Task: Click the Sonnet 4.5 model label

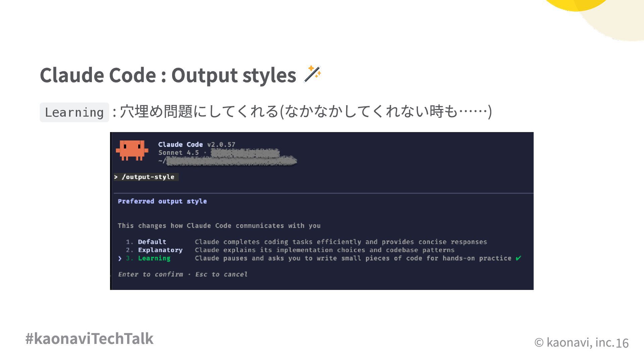Action: (178, 153)
